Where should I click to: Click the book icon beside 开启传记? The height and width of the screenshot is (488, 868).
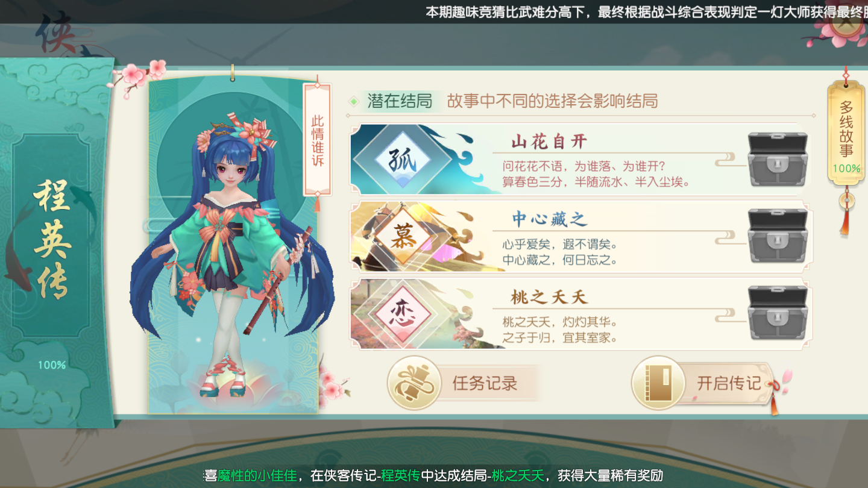point(657,383)
